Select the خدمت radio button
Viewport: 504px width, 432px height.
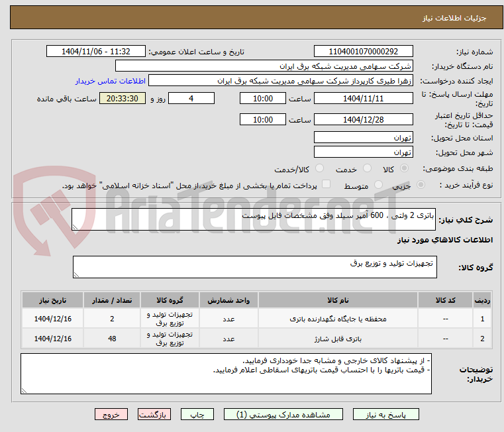(x=367, y=168)
